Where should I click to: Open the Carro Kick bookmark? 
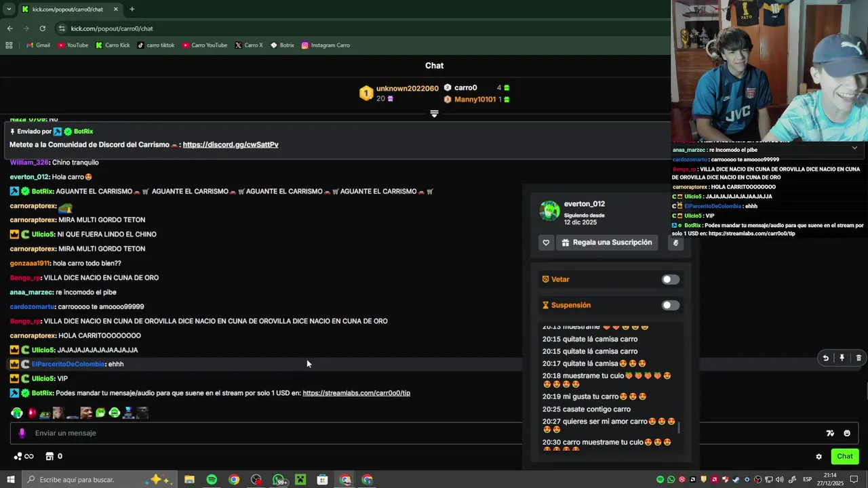[113, 45]
